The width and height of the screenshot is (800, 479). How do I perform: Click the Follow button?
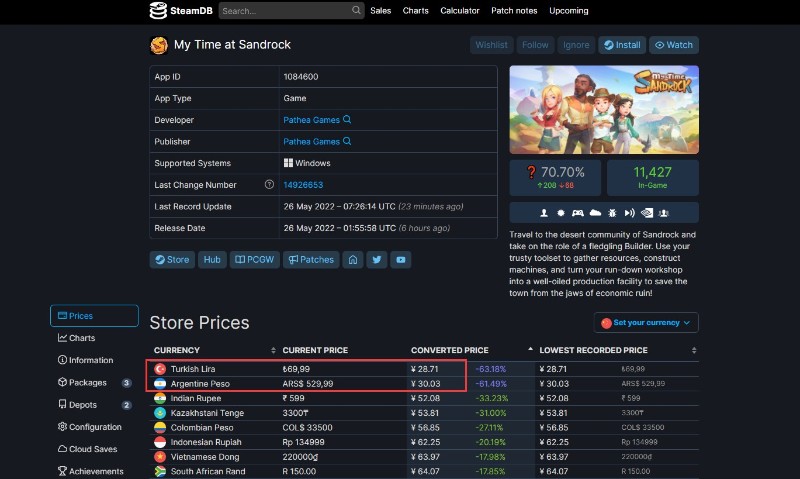click(x=535, y=45)
